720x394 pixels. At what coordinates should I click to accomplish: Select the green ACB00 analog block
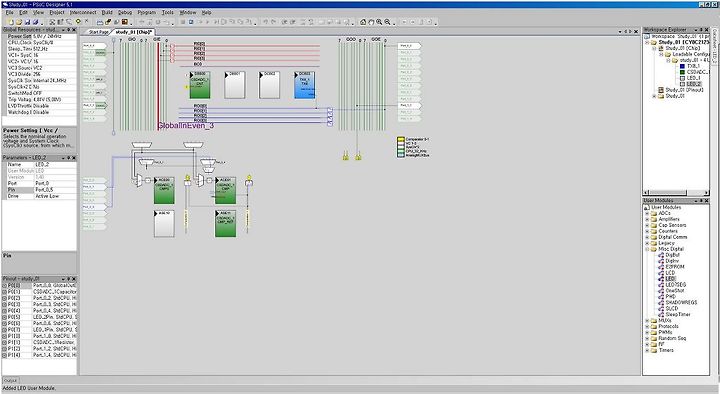[164, 191]
